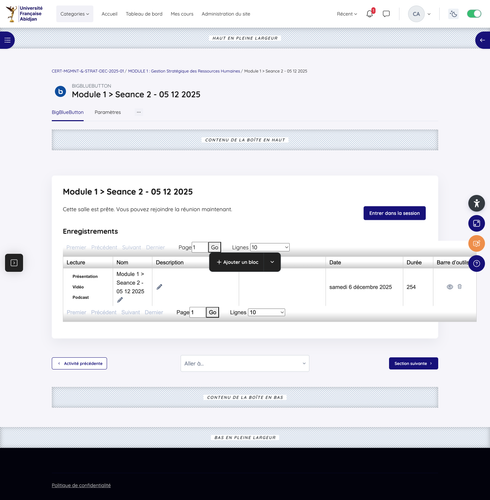Click Entrer dans la session button
Screen dimensions: 490x500
click(x=394, y=213)
